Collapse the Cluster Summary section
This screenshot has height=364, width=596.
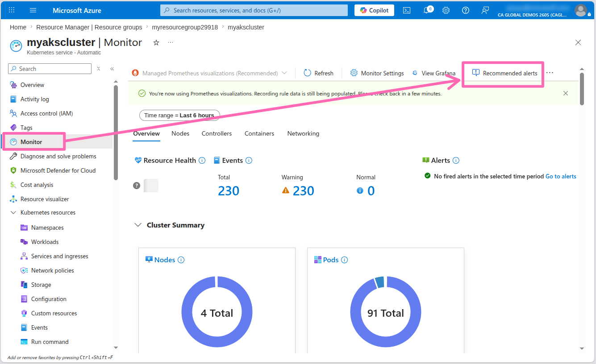[138, 225]
